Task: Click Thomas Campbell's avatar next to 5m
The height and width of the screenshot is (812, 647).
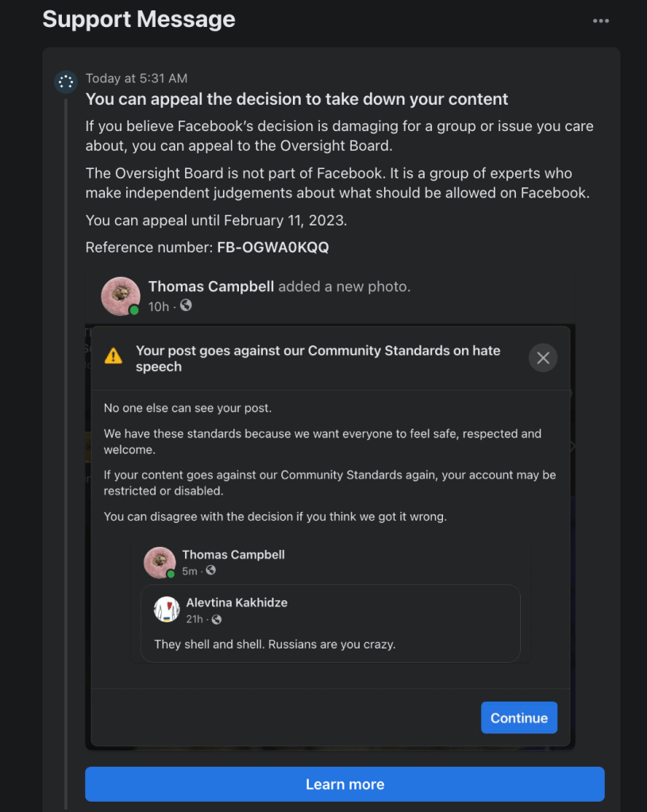Action: point(159,562)
